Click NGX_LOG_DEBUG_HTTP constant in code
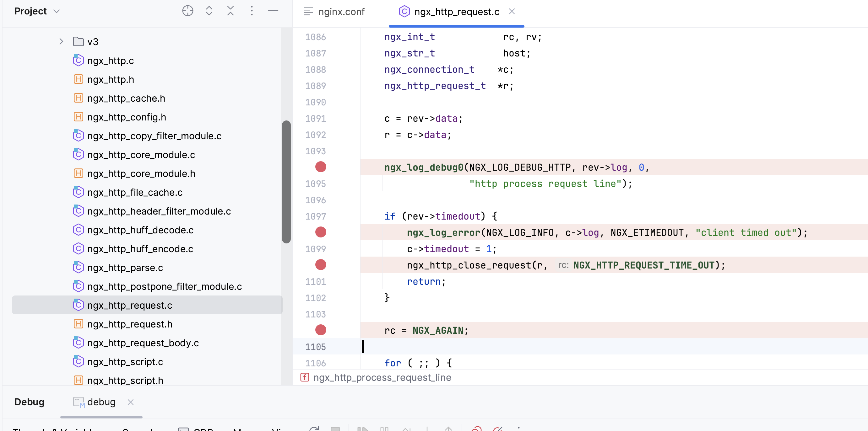This screenshot has width=868, height=431. 520,167
